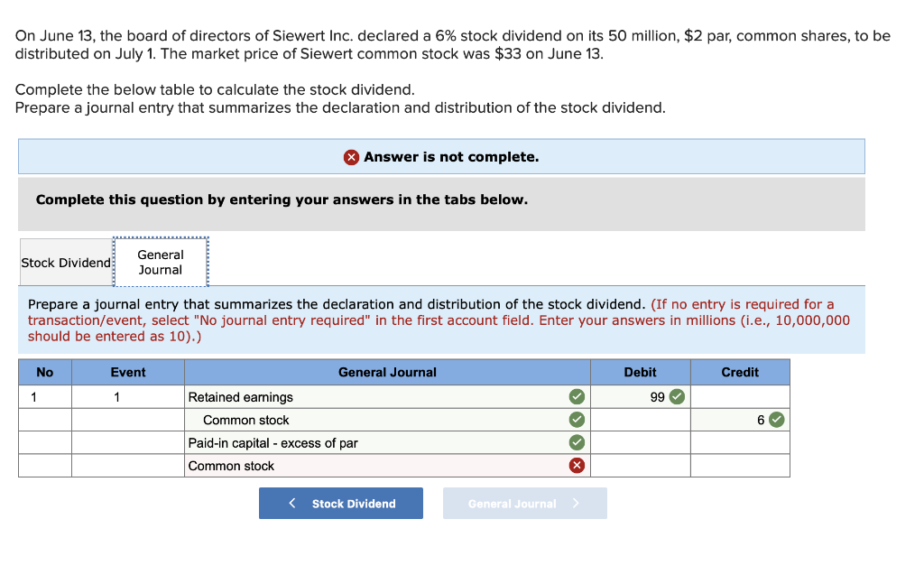Click the green checkmark beside Common stock row
The width and height of the screenshot is (924, 584).
point(577,419)
